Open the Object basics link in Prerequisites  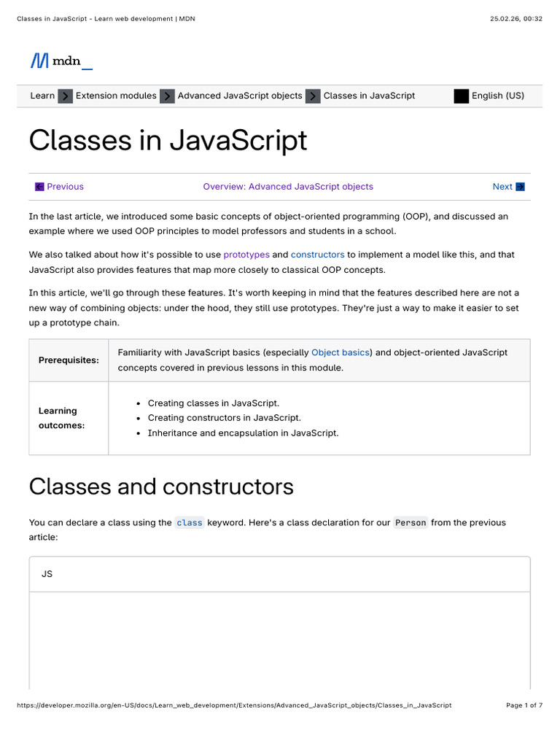click(340, 352)
